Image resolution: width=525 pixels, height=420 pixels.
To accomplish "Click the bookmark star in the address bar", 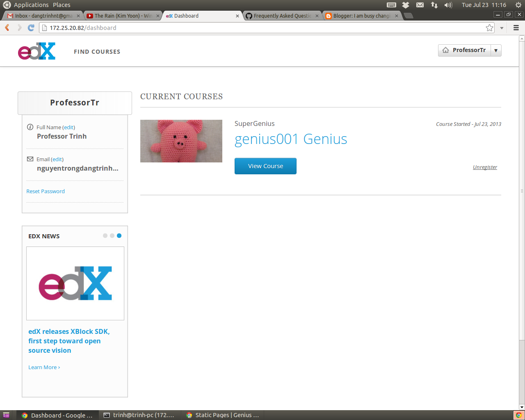I will [489, 28].
